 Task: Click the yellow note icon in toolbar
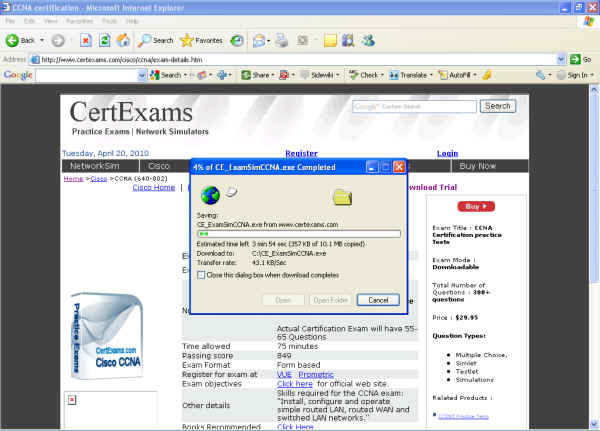tap(330, 40)
